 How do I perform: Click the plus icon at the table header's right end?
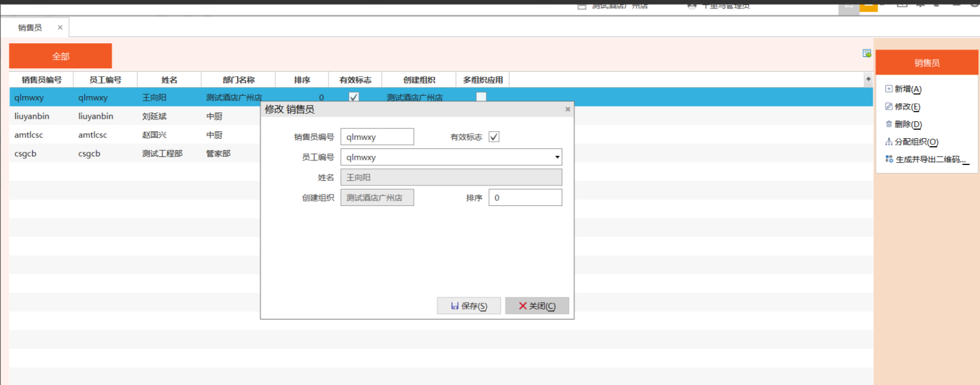coord(868,79)
